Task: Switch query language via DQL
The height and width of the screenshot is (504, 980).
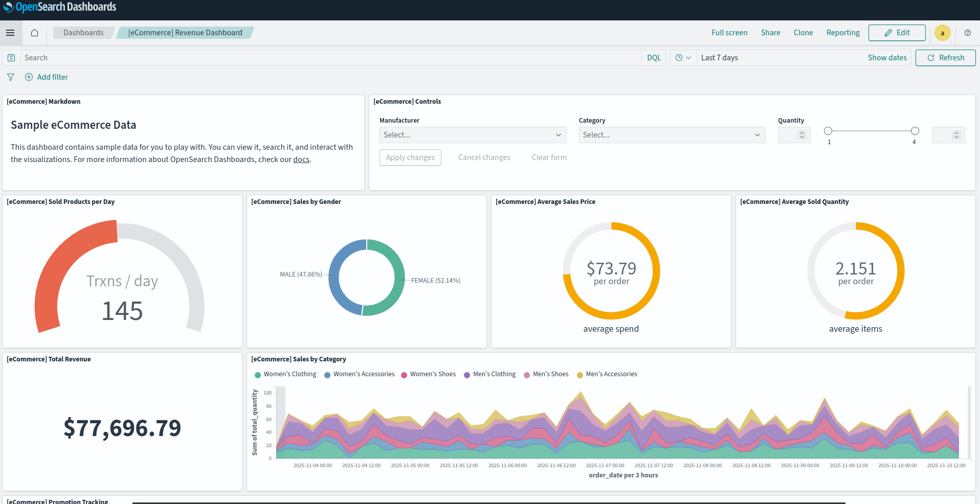Action: pyautogui.click(x=654, y=58)
